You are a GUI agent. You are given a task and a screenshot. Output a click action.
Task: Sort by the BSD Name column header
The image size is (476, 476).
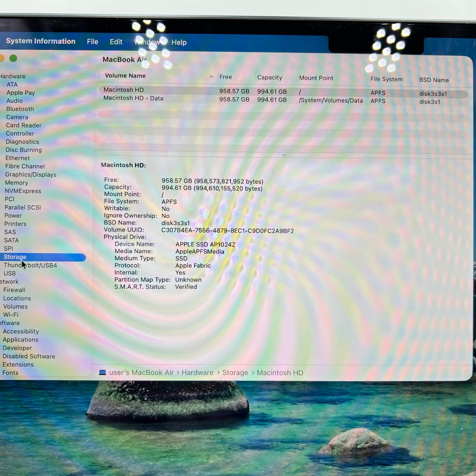pyautogui.click(x=434, y=80)
